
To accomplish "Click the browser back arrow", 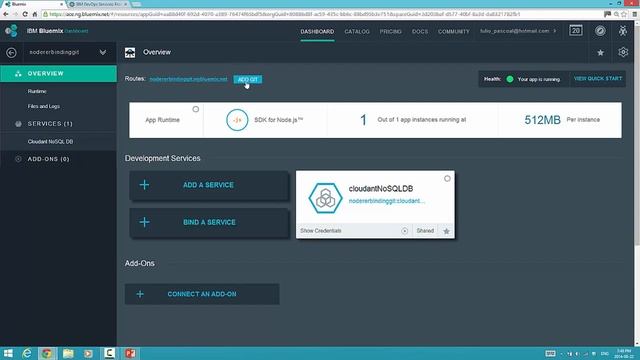I will (x=6, y=14).
